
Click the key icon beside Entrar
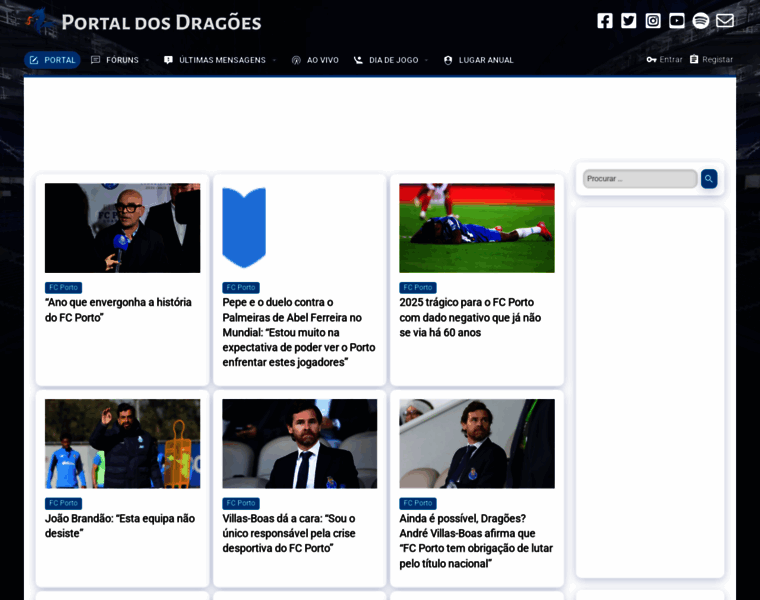(651, 60)
